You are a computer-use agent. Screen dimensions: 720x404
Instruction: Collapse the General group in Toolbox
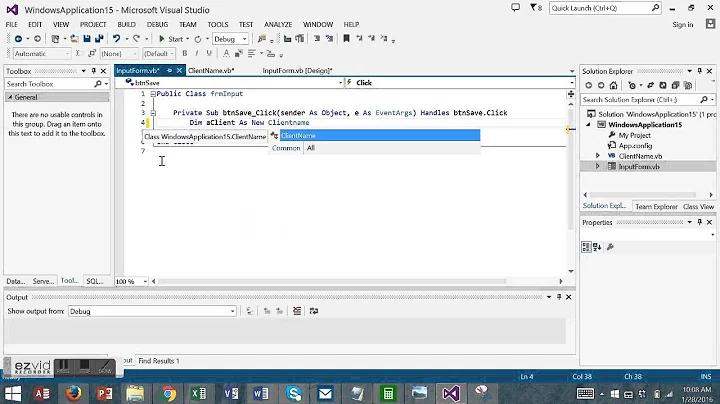[10, 97]
